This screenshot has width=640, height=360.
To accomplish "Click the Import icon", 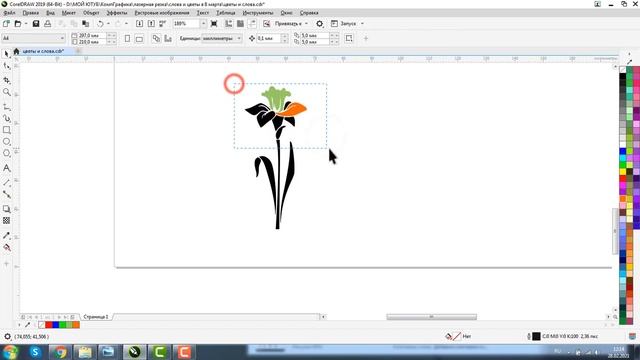I will (x=139, y=24).
